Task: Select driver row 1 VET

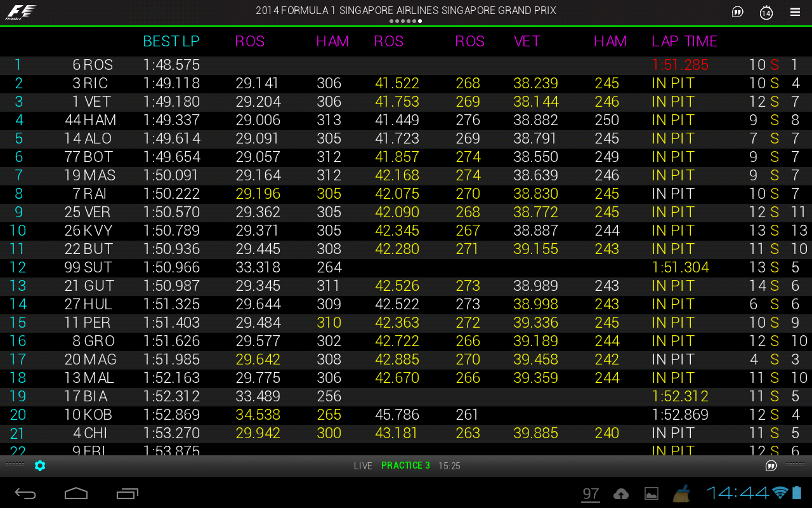Action: 406,102
